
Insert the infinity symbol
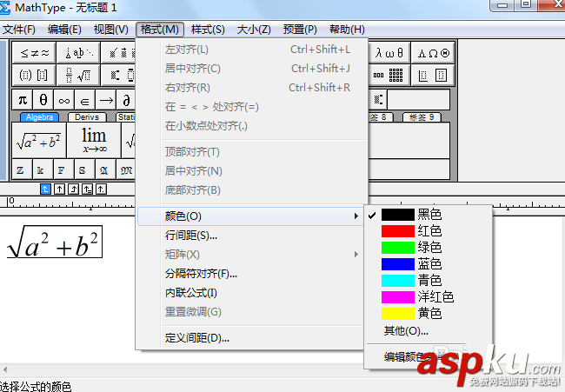click(64, 100)
